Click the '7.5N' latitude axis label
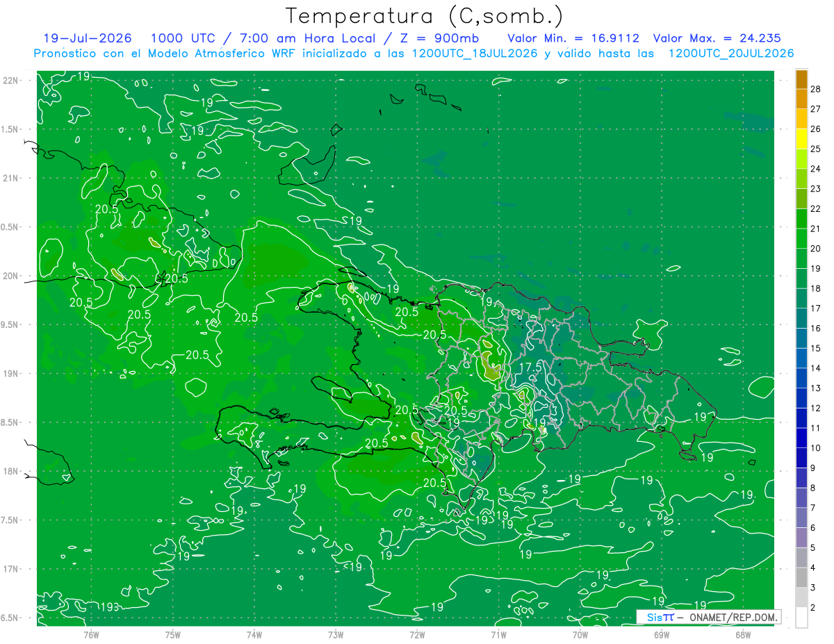This screenshot has height=644, width=834. 10,520
